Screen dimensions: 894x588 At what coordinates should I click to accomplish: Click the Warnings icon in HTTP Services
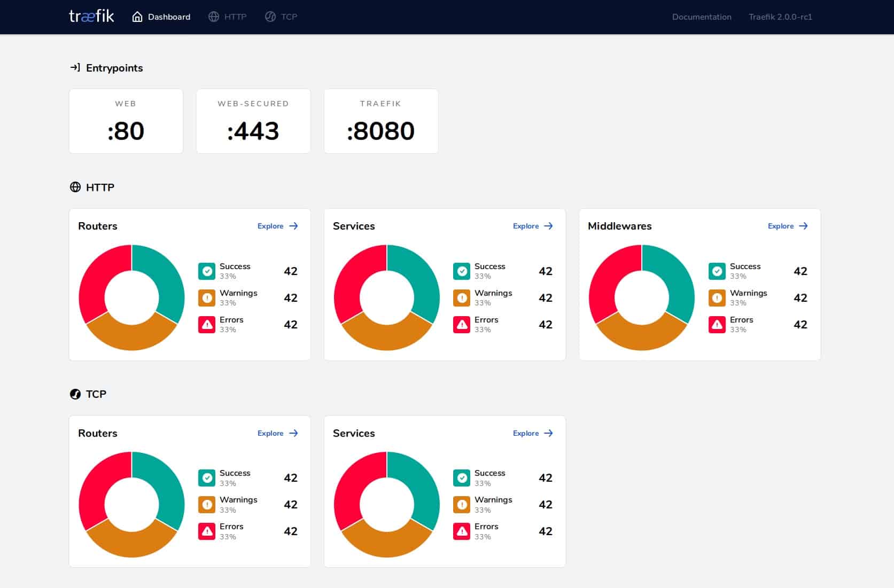click(462, 298)
